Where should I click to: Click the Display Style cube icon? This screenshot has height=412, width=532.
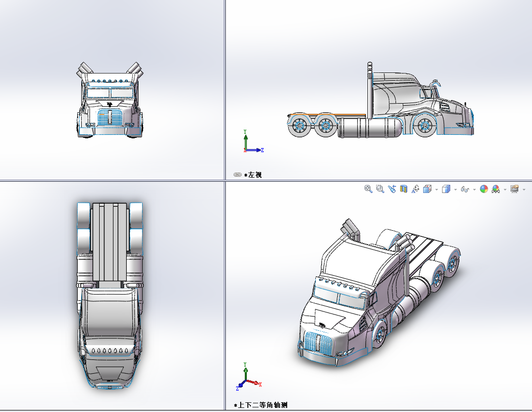pyautogui.click(x=446, y=189)
